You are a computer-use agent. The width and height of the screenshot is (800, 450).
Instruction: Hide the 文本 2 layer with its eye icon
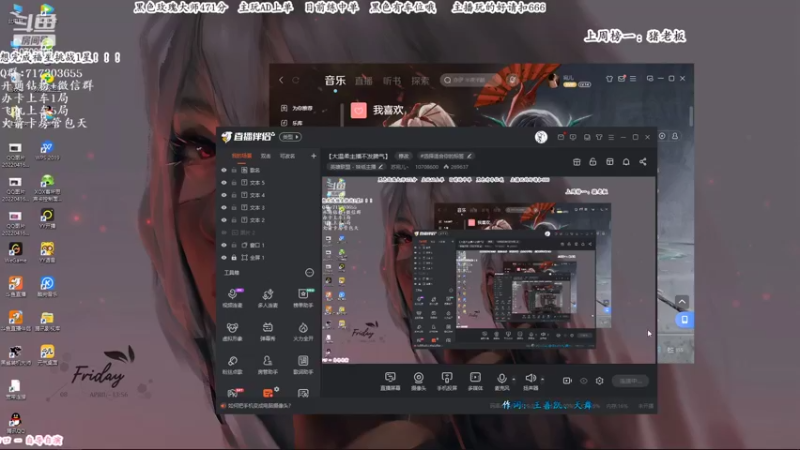(x=223, y=220)
